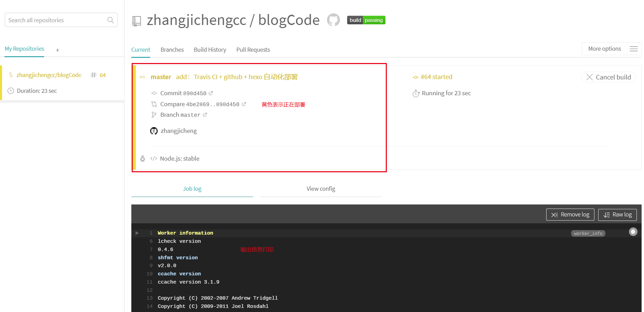The width and height of the screenshot is (644, 312).
Task: Click the zhangjicheng author name
Action: [179, 131]
